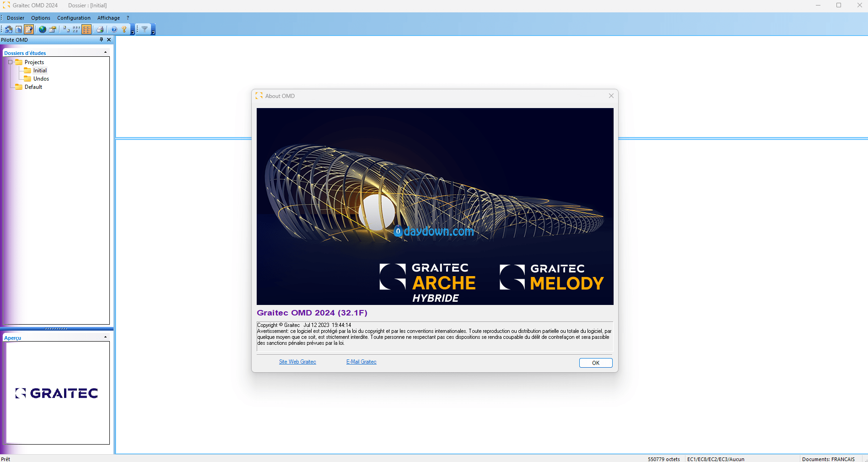Click the Documents: FRANCAIS status bar entry
The height and width of the screenshot is (462, 868).
click(828, 459)
